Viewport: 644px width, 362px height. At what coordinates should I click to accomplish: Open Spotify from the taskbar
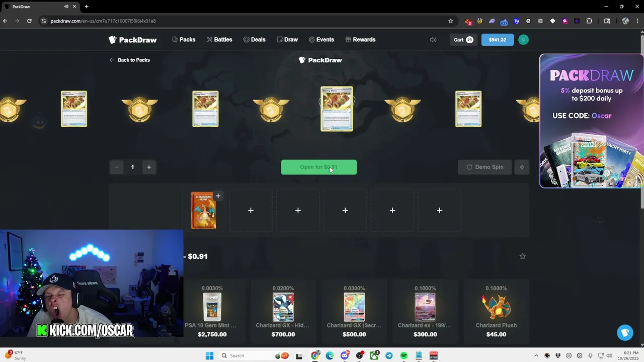click(404, 355)
